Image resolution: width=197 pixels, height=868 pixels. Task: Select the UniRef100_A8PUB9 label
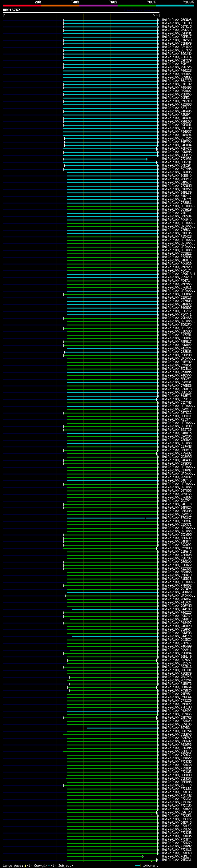(177, 775)
